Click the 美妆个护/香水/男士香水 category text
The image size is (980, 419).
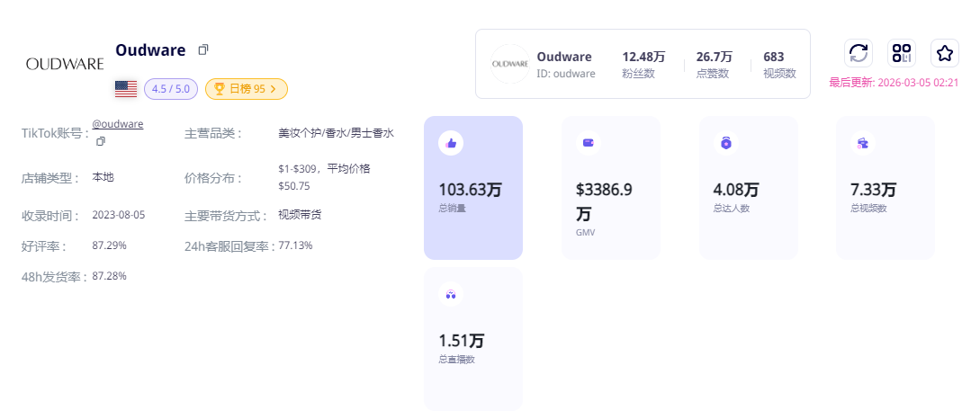point(337,133)
